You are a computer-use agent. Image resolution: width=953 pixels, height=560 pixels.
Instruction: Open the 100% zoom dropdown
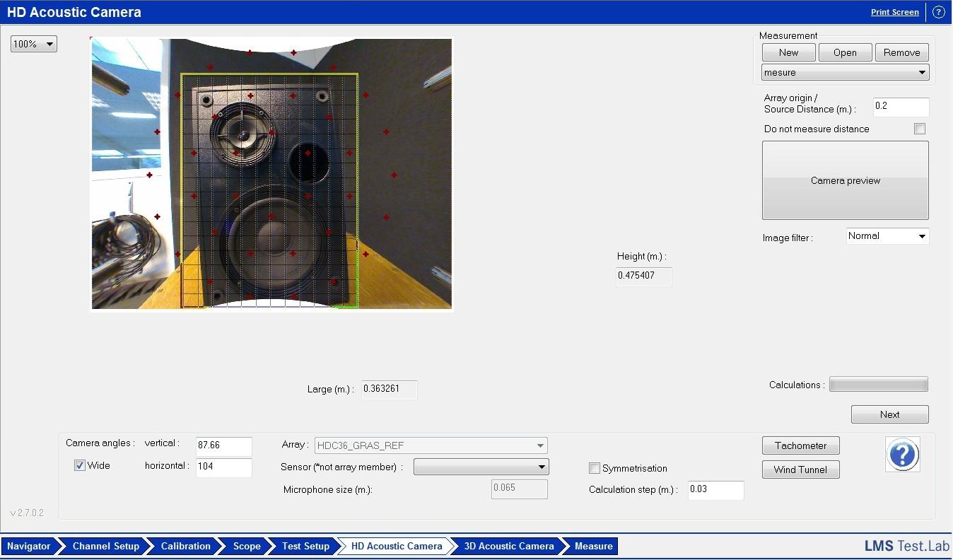click(34, 44)
